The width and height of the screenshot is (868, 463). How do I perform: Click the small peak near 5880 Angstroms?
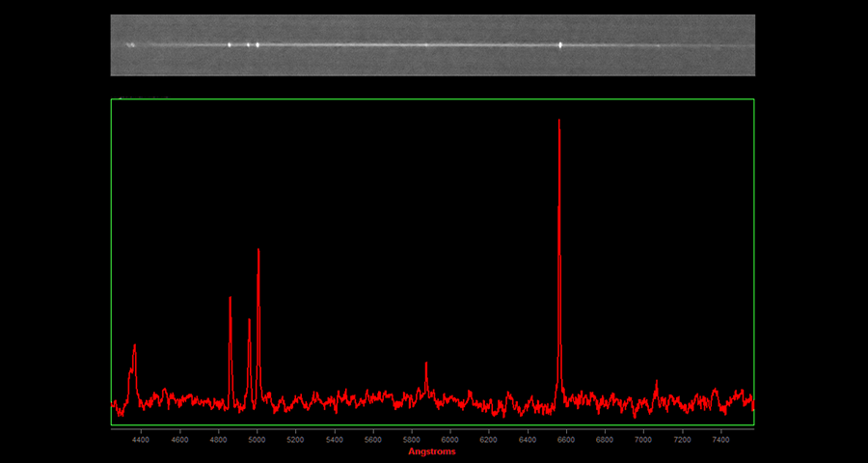[x=426, y=365]
